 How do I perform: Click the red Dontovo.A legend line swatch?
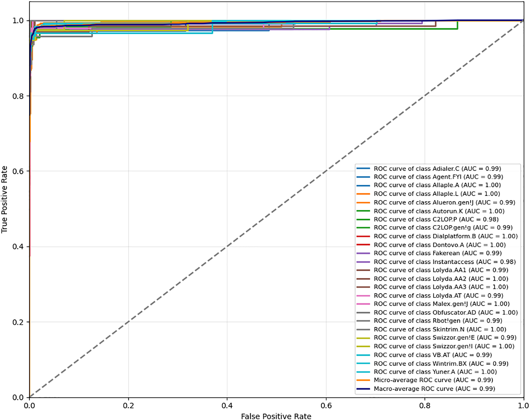coord(363,245)
